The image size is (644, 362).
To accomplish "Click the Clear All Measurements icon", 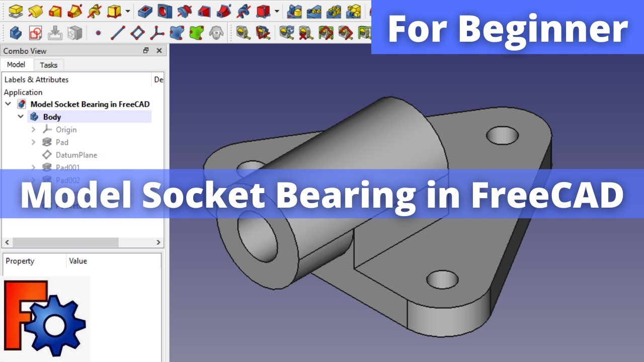I will coord(306,33).
